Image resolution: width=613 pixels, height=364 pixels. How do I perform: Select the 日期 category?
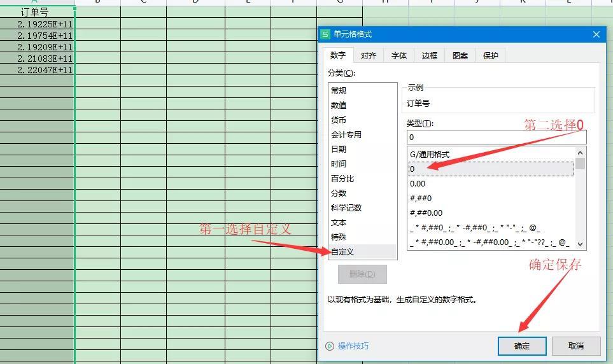[x=362, y=150]
